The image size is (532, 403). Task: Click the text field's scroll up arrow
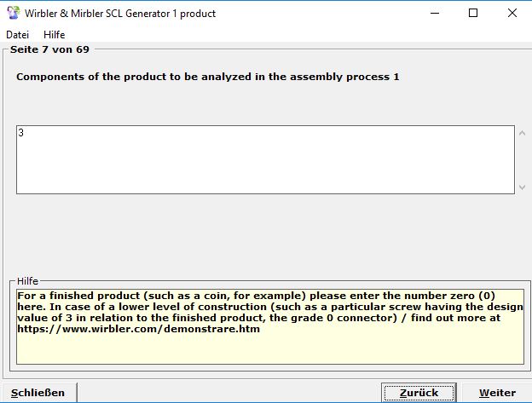[523, 133]
